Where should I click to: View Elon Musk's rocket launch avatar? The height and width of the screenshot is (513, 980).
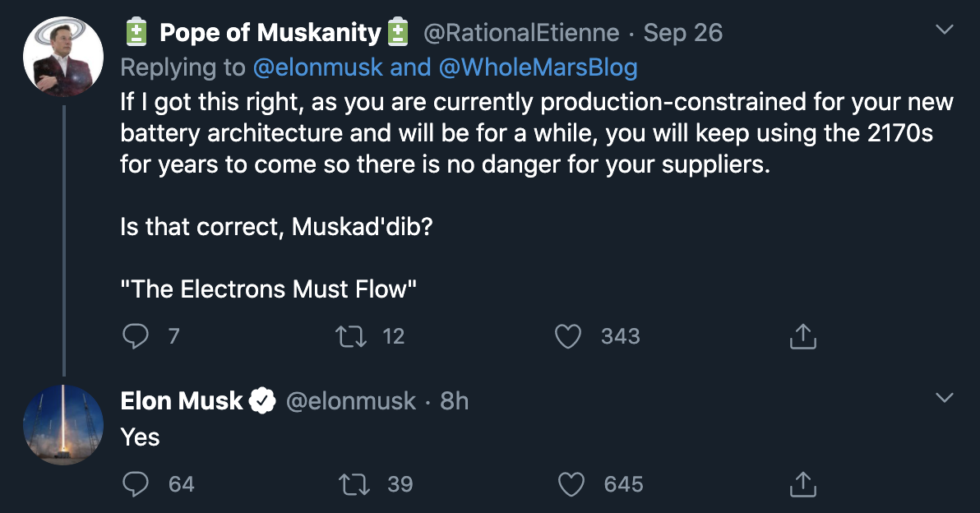point(63,425)
